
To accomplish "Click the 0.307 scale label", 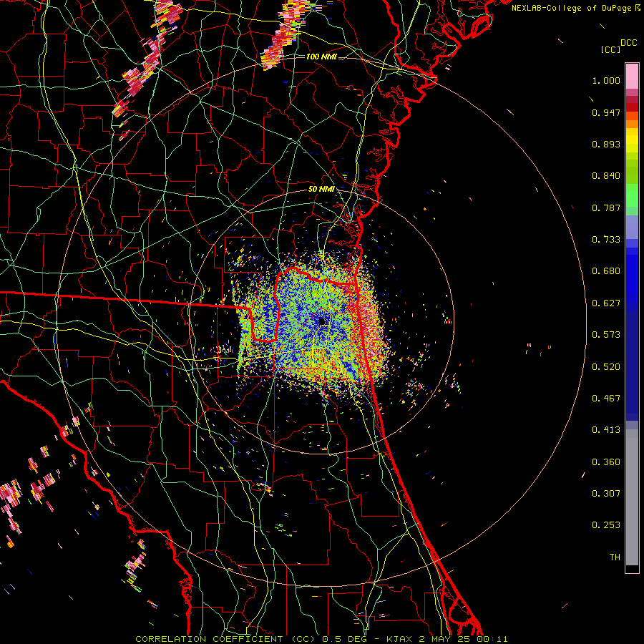I will (606, 494).
